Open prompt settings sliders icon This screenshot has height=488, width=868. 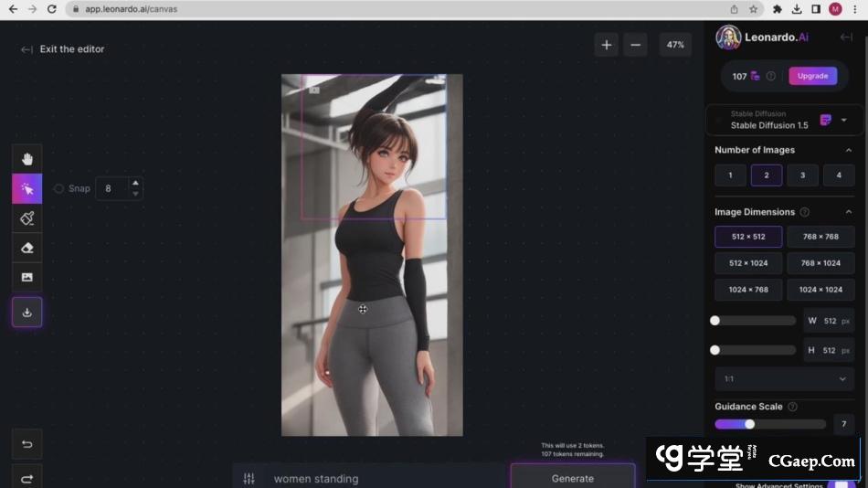pos(249,478)
